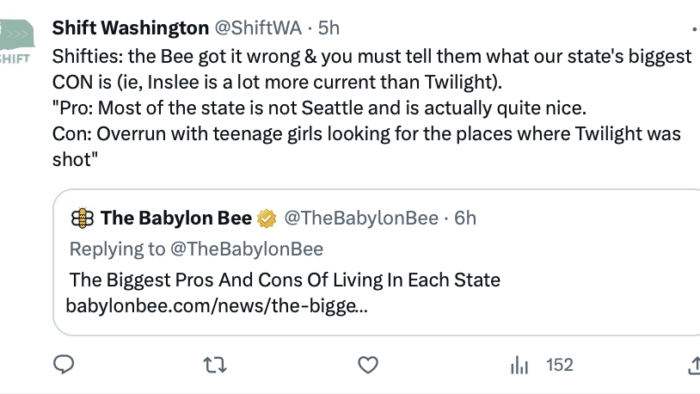Screen dimensions: 700x394
Task: Open the view analytics bar chart icon
Action: click(519, 365)
